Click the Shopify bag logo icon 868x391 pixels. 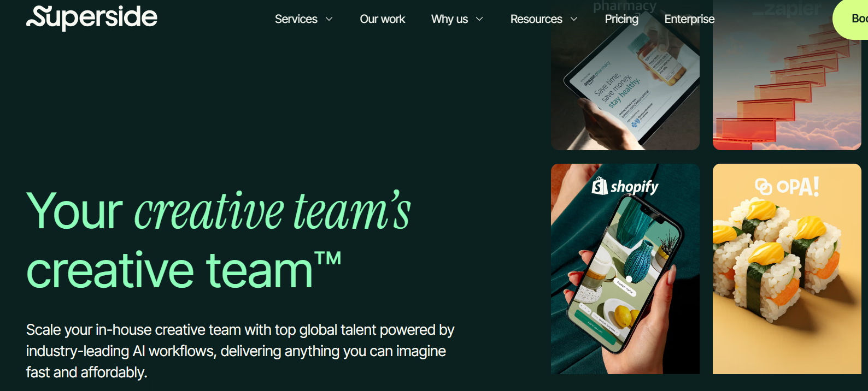pos(600,186)
